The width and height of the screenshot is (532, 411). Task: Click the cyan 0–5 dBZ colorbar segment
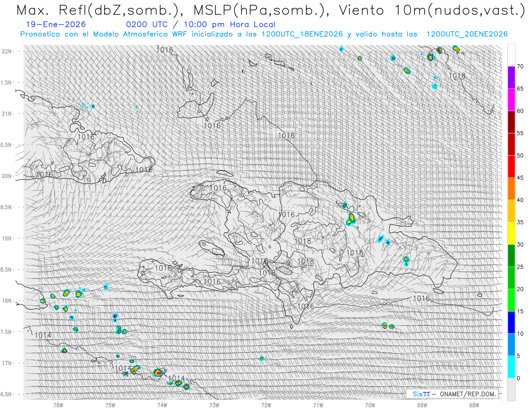[511, 367]
